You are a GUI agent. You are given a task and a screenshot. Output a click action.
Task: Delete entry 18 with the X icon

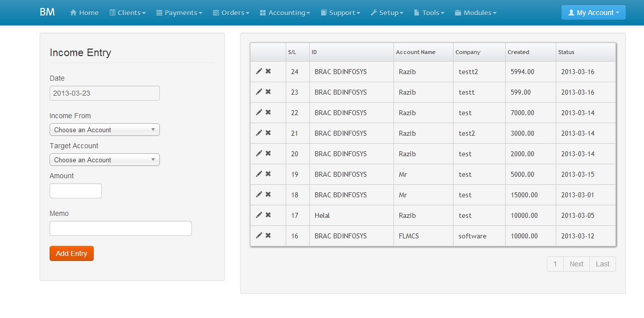coord(268,194)
